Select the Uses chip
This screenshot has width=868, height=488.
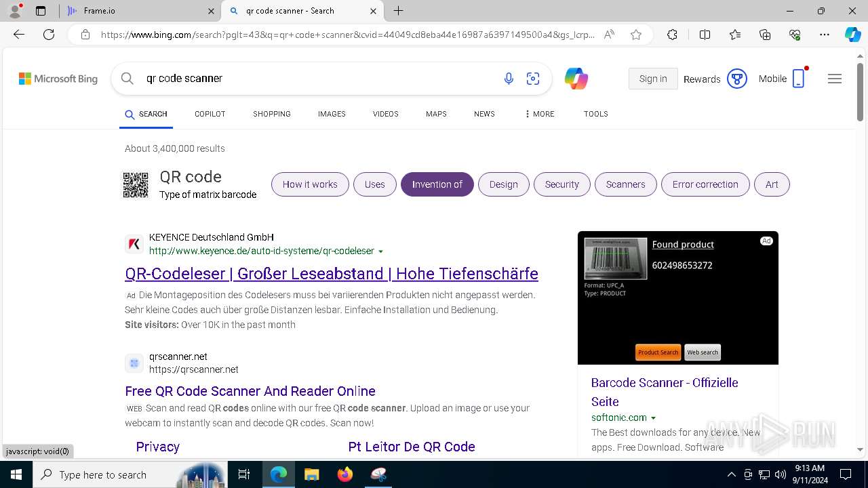coord(375,184)
